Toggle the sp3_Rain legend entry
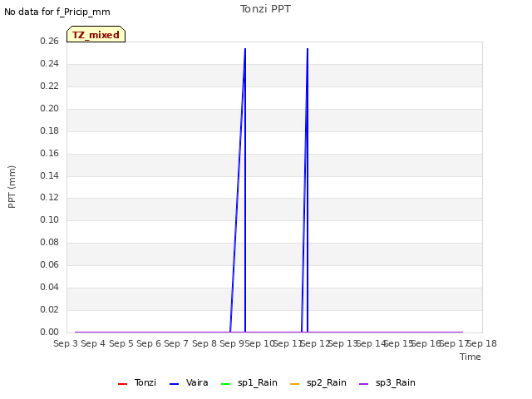Image resolution: width=532 pixels, height=399 pixels. pyautogui.click(x=387, y=382)
